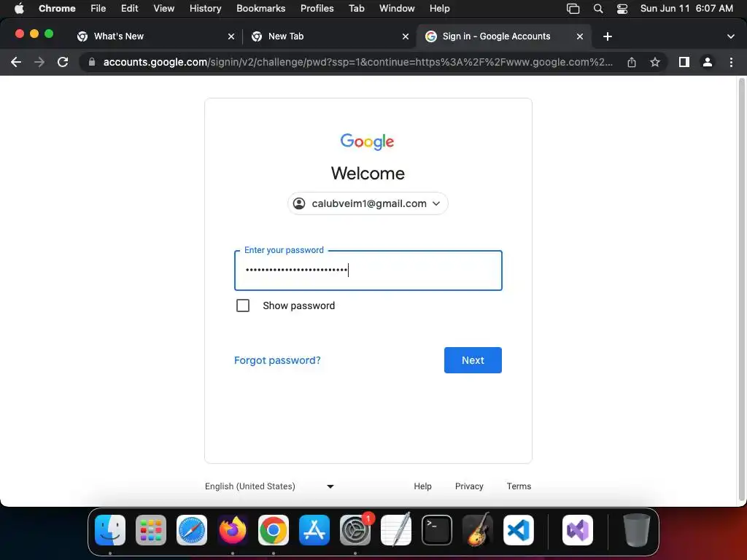Launch Safari from the Dock
747x560 pixels.
192,530
